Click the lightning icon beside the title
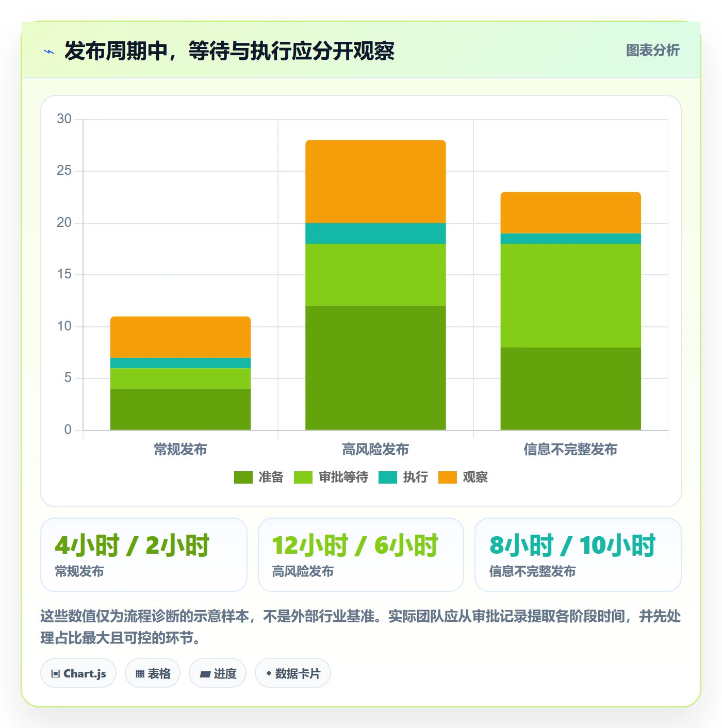The image size is (722, 728). tap(49, 52)
